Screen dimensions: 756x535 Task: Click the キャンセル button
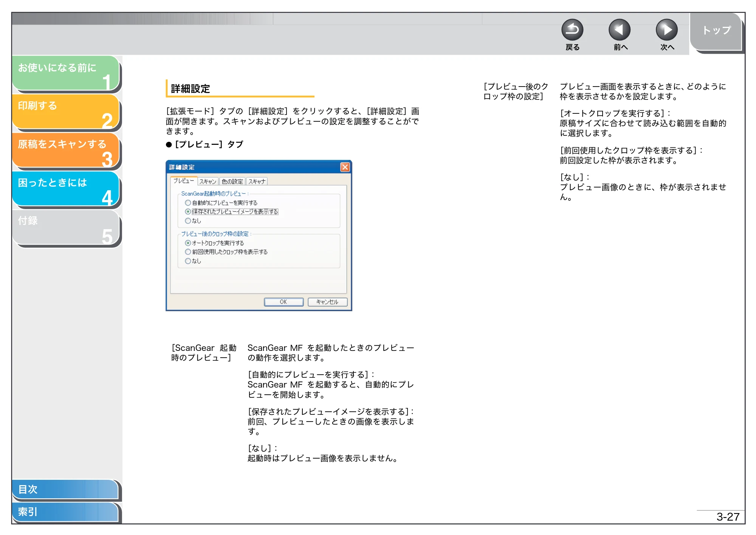tap(327, 302)
